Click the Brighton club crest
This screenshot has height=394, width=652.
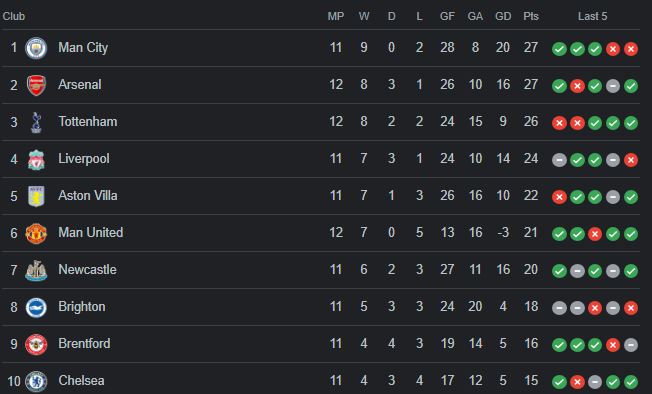(36, 308)
